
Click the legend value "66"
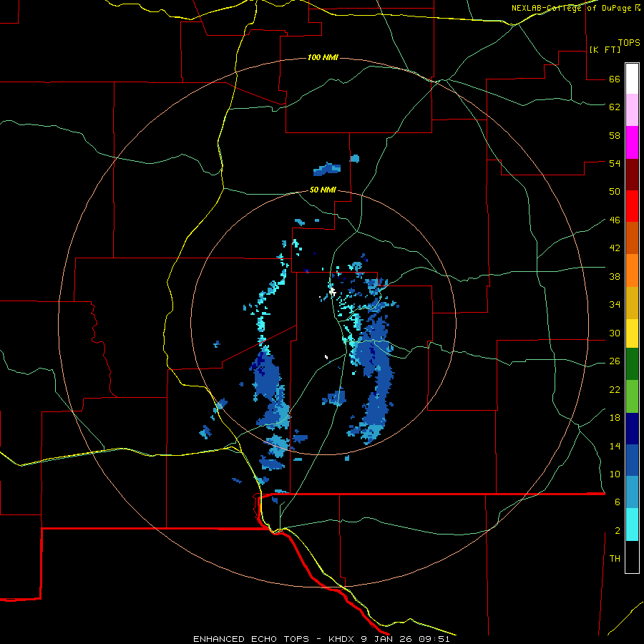(615, 79)
